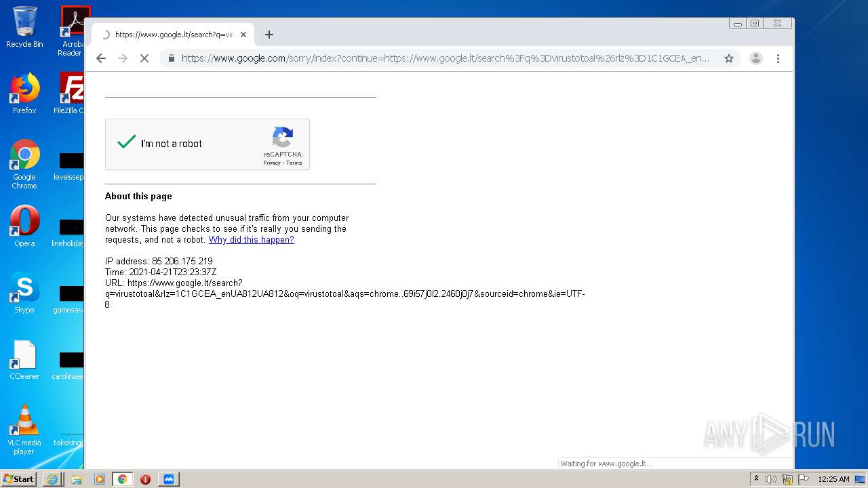Screen dimensions: 868x488
Task: Click the taskbar clock 12:25 AM
Action: [833, 479]
